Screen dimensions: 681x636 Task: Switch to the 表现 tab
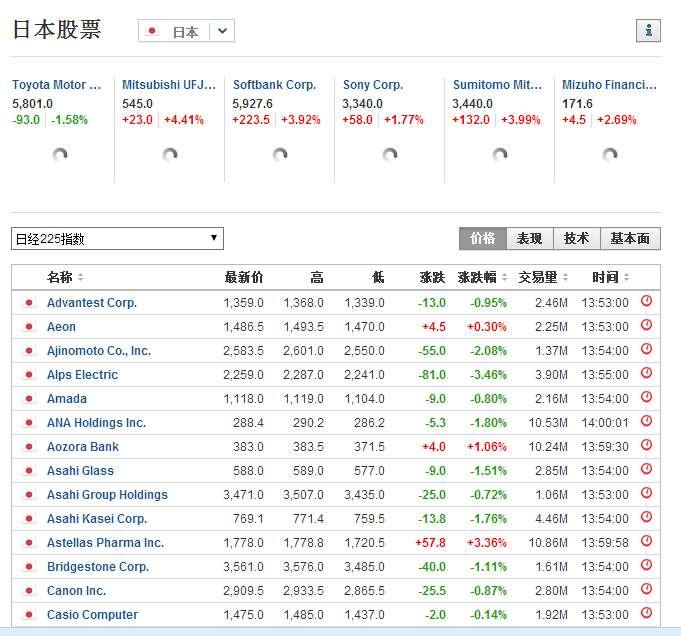[x=530, y=238]
